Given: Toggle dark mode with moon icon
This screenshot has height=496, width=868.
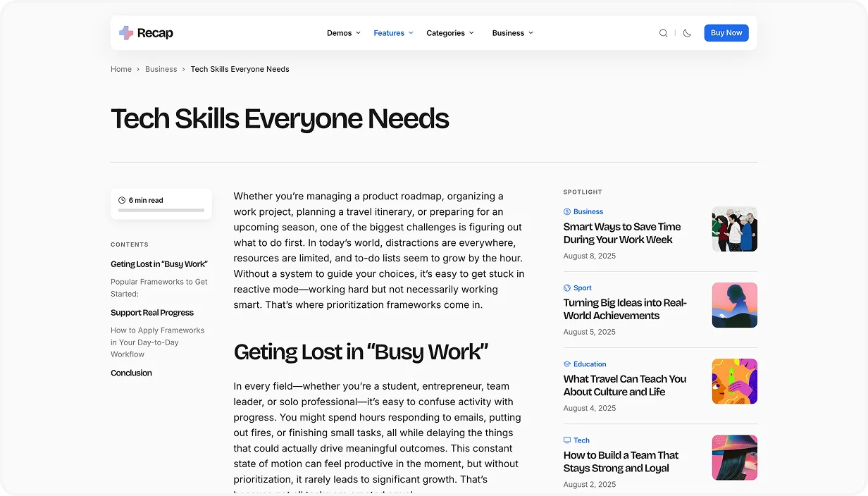Looking at the screenshot, I should [687, 33].
